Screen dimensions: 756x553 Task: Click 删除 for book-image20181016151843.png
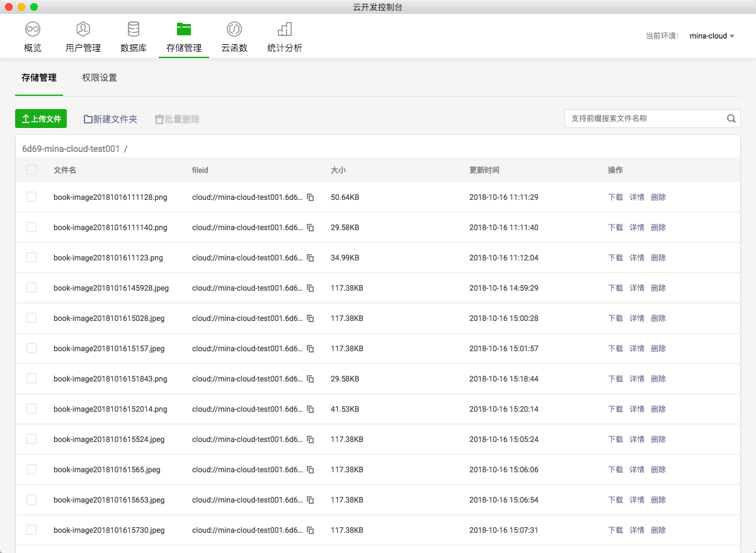click(658, 379)
